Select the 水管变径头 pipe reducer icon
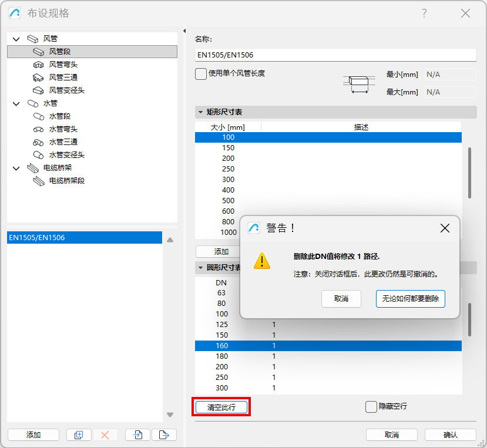 pyautogui.click(x=39, y=155)
